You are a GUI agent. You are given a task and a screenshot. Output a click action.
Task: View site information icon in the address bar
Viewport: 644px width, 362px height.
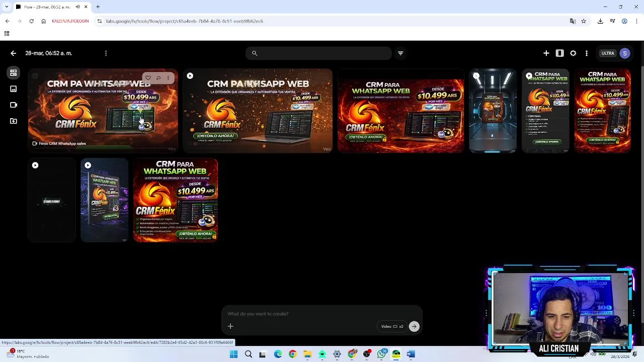pos(100,21)
